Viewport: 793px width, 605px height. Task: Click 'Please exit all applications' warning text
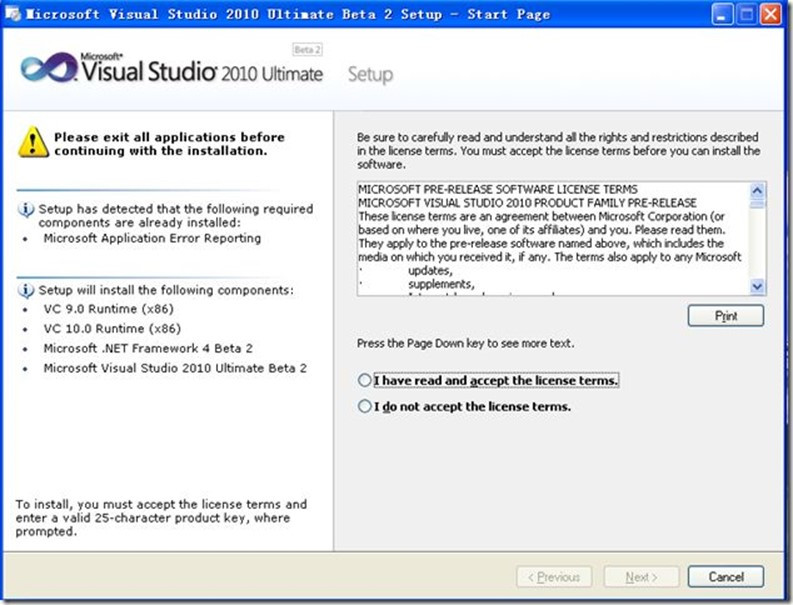pos(169,144)
